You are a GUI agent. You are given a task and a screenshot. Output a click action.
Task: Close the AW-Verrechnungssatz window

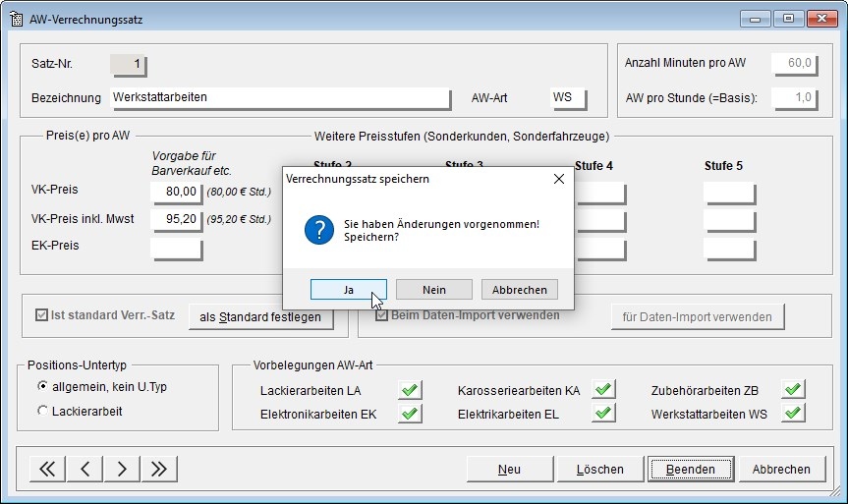click(x=821, y=19)
